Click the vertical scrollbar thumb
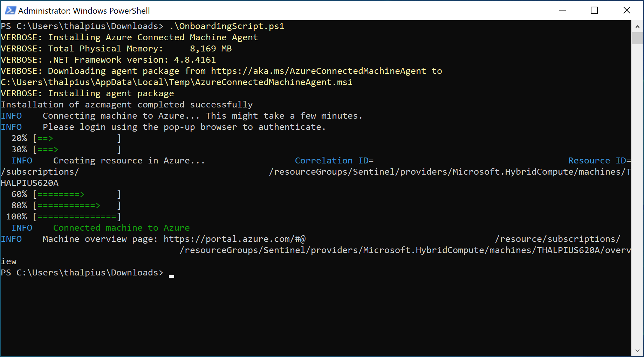This screenshot has width=644, height=357. [637, 38]
